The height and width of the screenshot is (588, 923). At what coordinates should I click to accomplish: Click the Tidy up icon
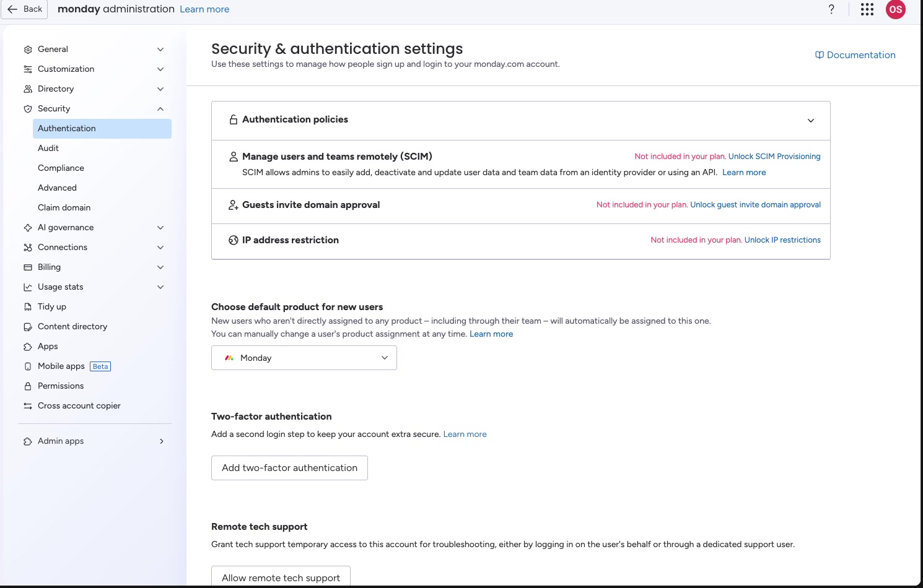[x=28, y=307]
